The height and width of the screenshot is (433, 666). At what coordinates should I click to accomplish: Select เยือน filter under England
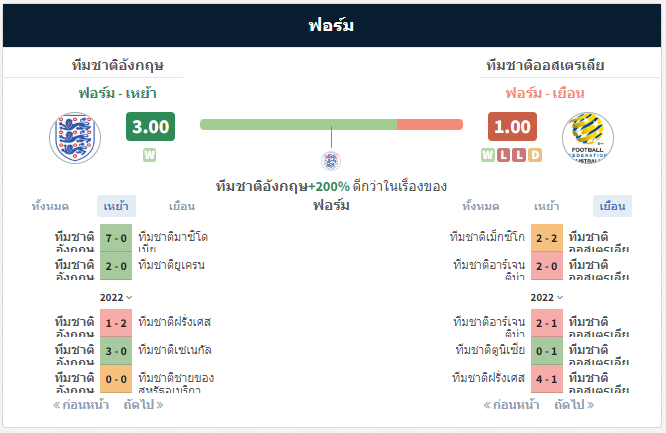click(182, 207)
